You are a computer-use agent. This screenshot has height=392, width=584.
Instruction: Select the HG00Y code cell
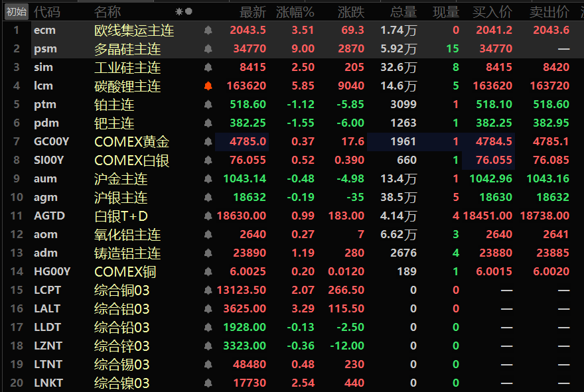(x=52, y=271)
